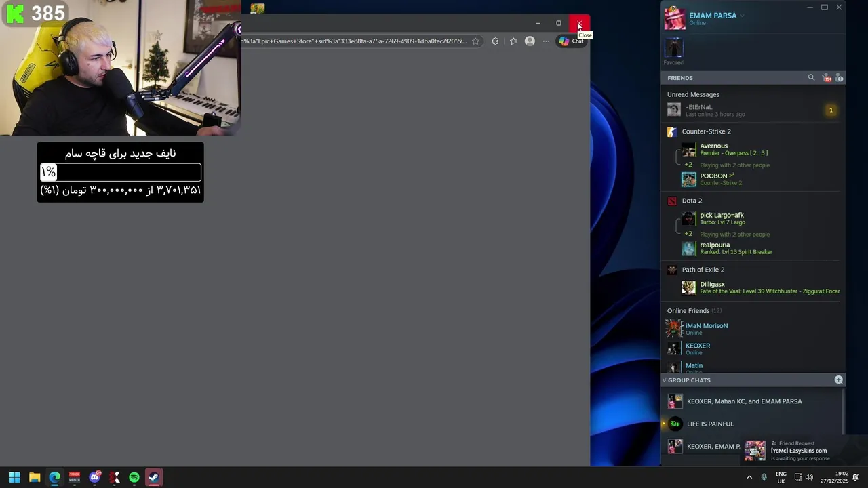
Task: Open chat with pick Largo=afk
Action: (759, 218)
